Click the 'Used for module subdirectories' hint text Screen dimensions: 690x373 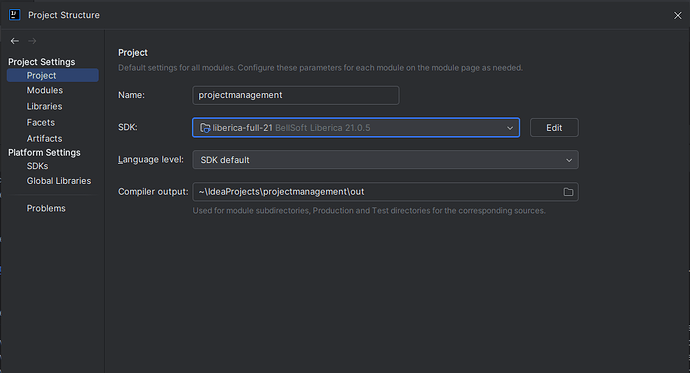pos(369,211)
